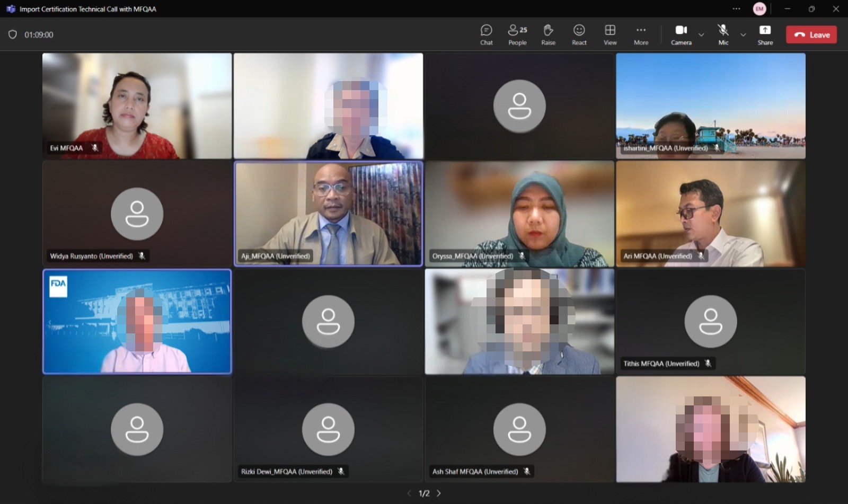Open title bar settings ellipsis menu
Viewport: 848px width, 504px height.
coord(736,9)
